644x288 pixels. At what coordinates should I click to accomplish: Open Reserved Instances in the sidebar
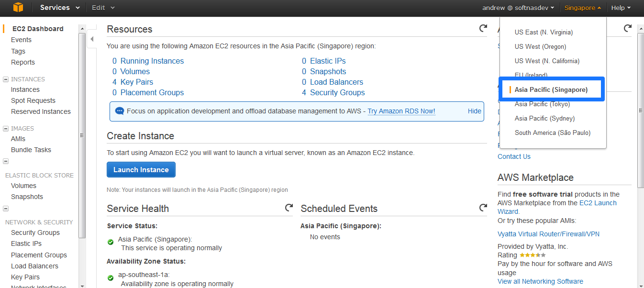pos(41,111)
